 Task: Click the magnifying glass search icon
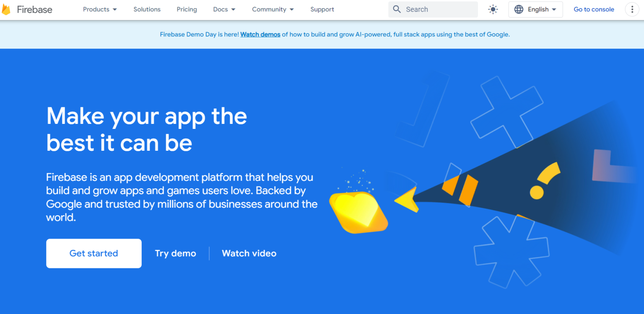pos(397,9)
